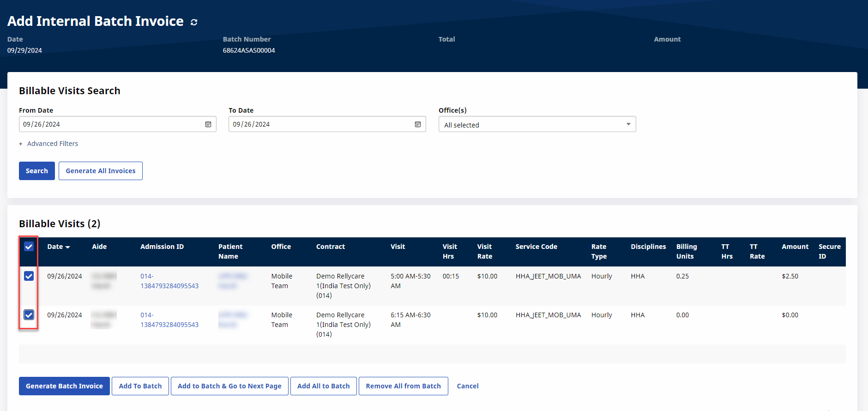Uncheck the 5:00 AM-5:30 AM visit row checkbox
This screenshot has height=411, width=868.
point(29,276)
